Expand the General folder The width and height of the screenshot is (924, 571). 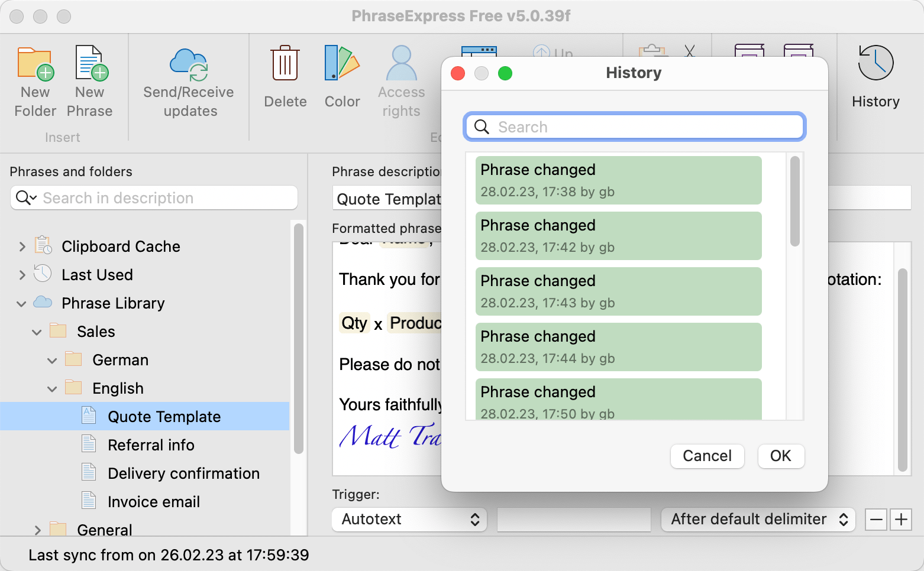point(37,530)
